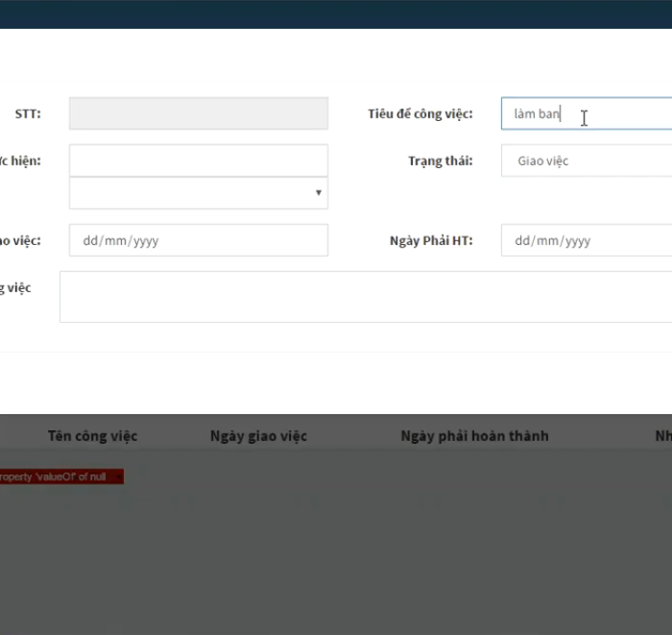
Task: Click the large job content text area
Action: tap(365, 297)
